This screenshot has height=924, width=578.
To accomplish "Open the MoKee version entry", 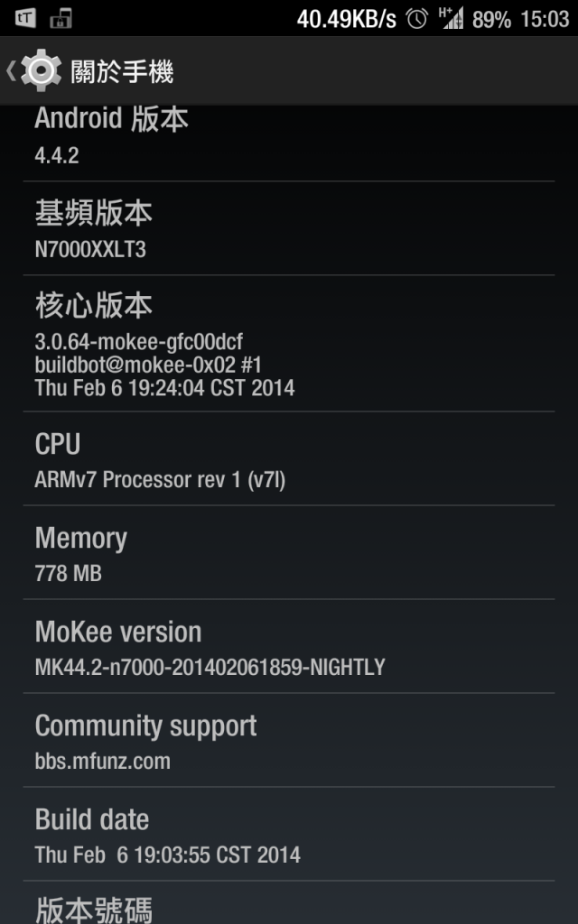I will [x=289, y=646].
